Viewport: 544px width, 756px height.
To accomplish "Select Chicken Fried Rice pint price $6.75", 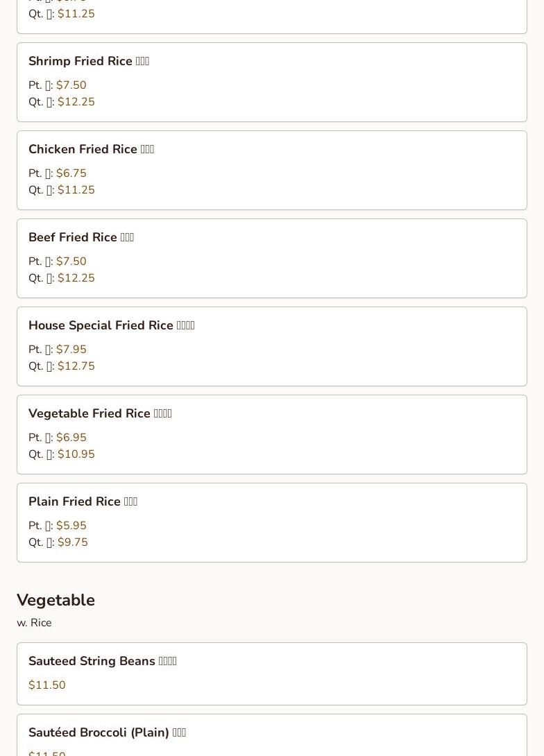I will [x=71, y=173].
